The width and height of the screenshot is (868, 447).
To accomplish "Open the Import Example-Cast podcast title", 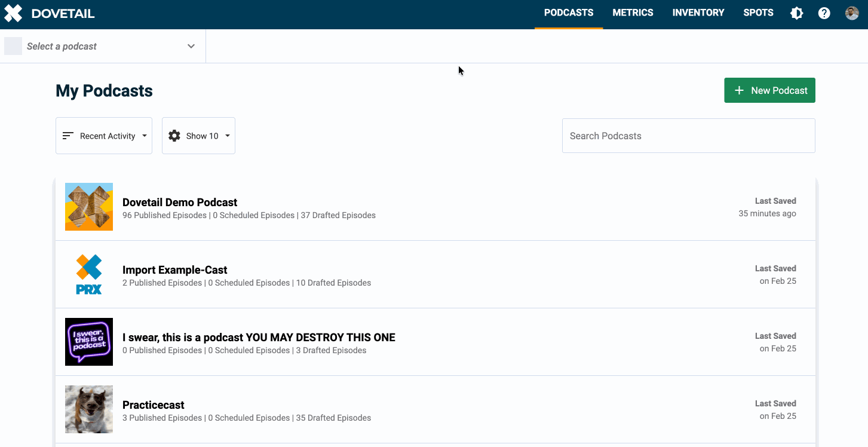I will click(174, 270).
